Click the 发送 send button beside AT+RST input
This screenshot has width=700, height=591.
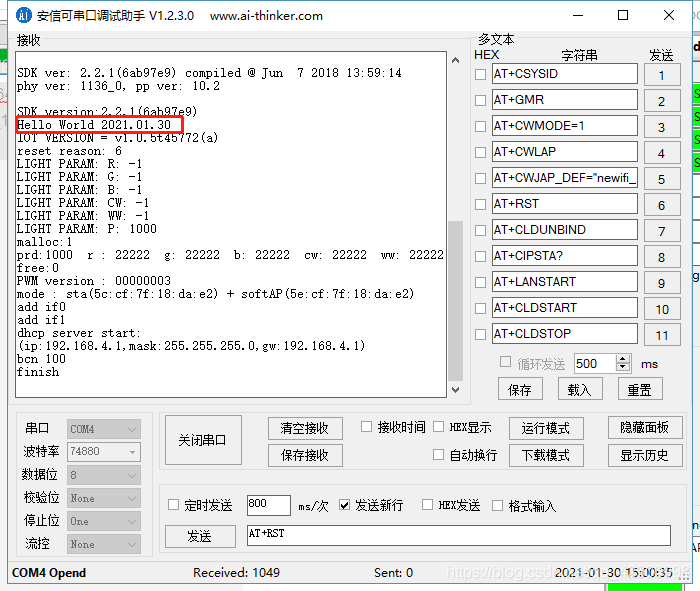[x=200, y=536]
